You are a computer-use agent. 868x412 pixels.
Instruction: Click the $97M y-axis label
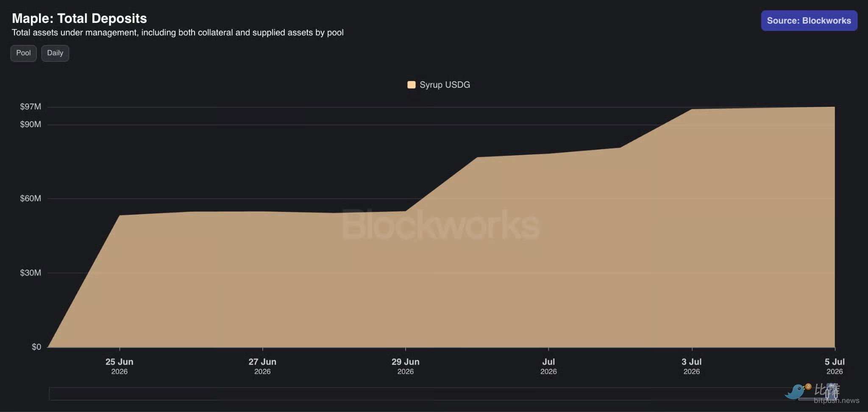(31, 107)
